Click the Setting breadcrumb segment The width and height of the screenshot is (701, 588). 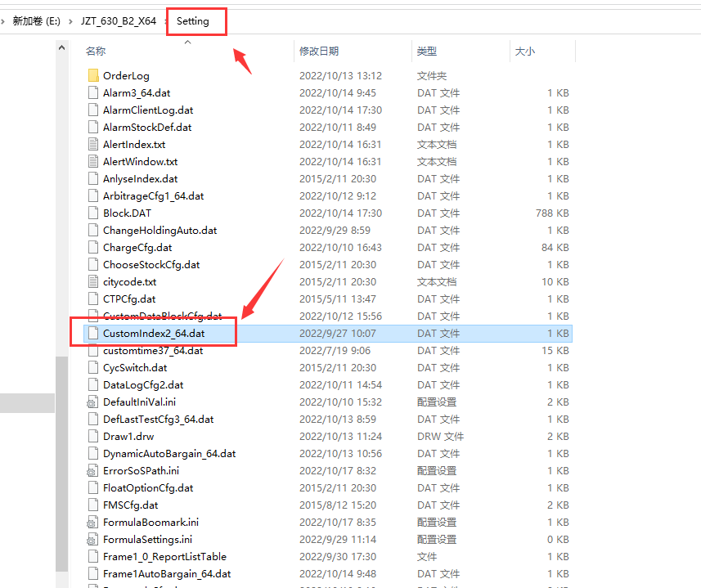(x=193, y=21)
